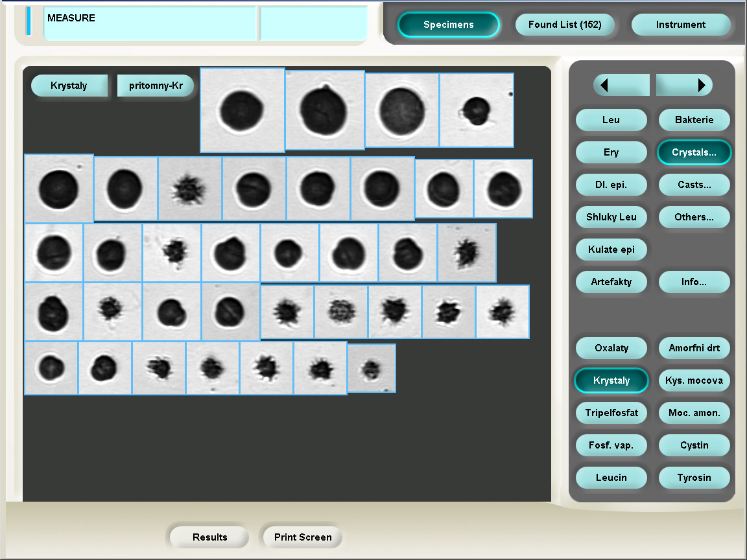The width and height of the screenshot is (747, 560).
Task: Click empty field next to MEASURE
Action: (313, 23)
